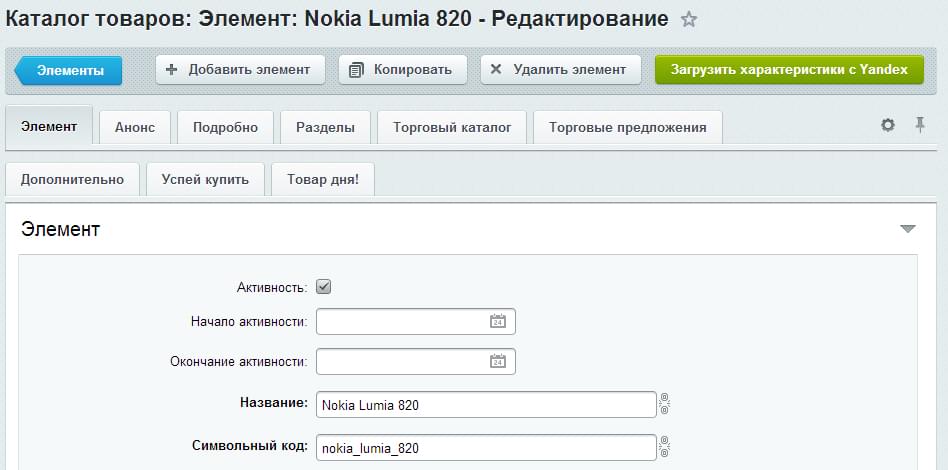The height and width of the screenshot is (470, 948).
Task: Click link icon beside Символьный код field
Action: pos(664,447)
